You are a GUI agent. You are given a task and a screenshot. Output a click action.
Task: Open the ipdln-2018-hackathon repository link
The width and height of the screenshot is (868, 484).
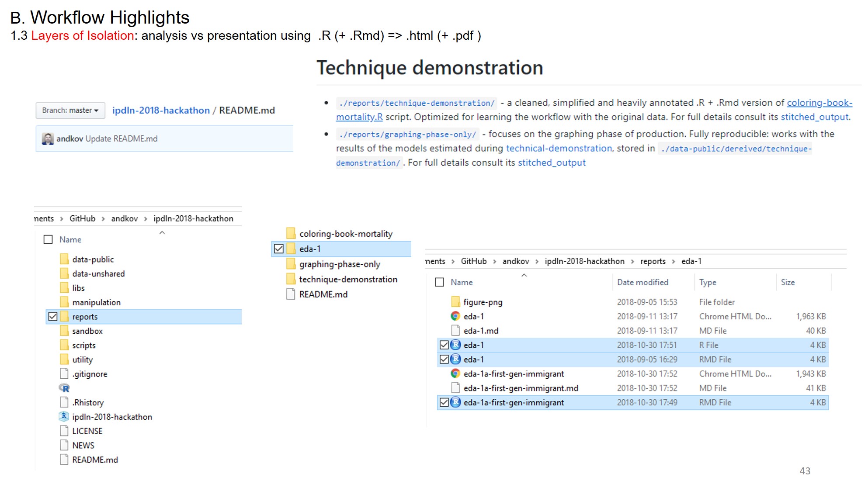[x=161, y=110]
